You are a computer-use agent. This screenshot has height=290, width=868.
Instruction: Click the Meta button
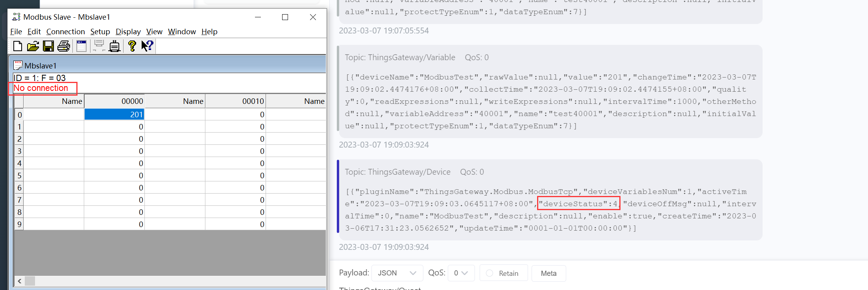point(549,273)
